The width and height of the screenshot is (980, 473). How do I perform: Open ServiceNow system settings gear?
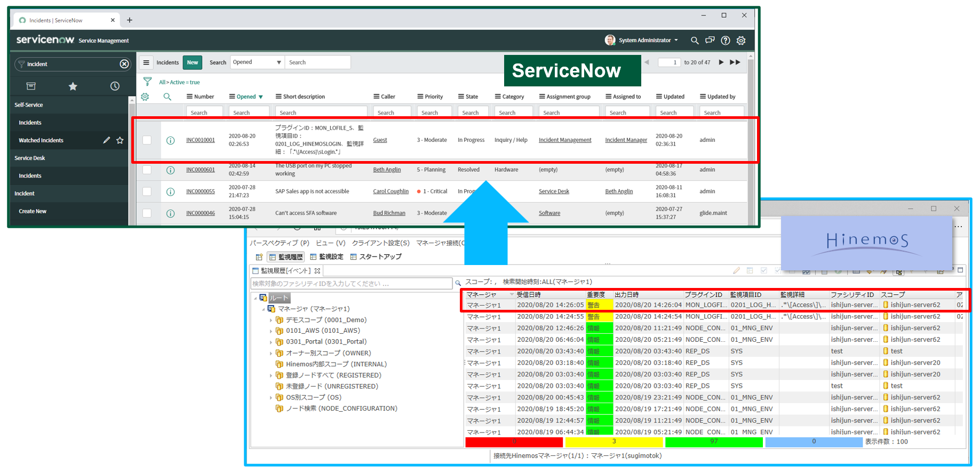click(741, 41)
